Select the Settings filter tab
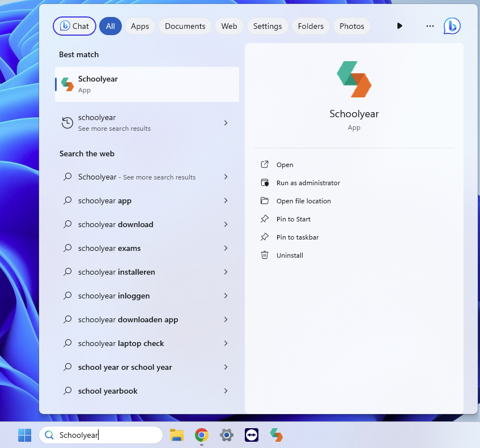480x448 pixels. click(x=267, y=26)
